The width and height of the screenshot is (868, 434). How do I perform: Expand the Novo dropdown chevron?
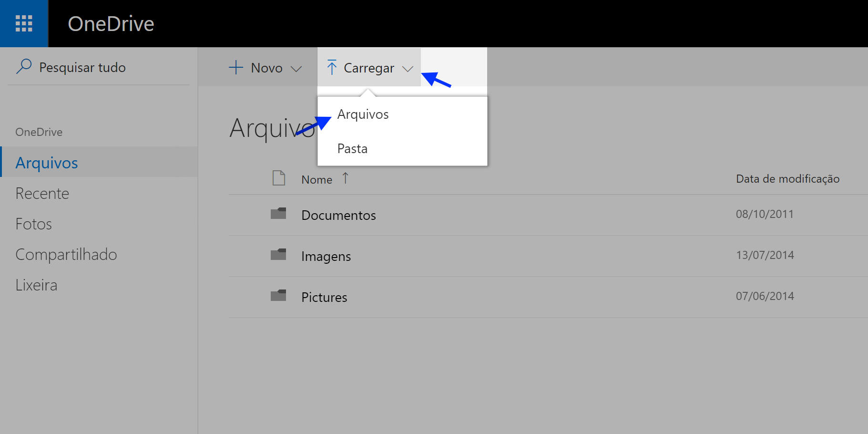pyautogui.click(x=296, y=69)
